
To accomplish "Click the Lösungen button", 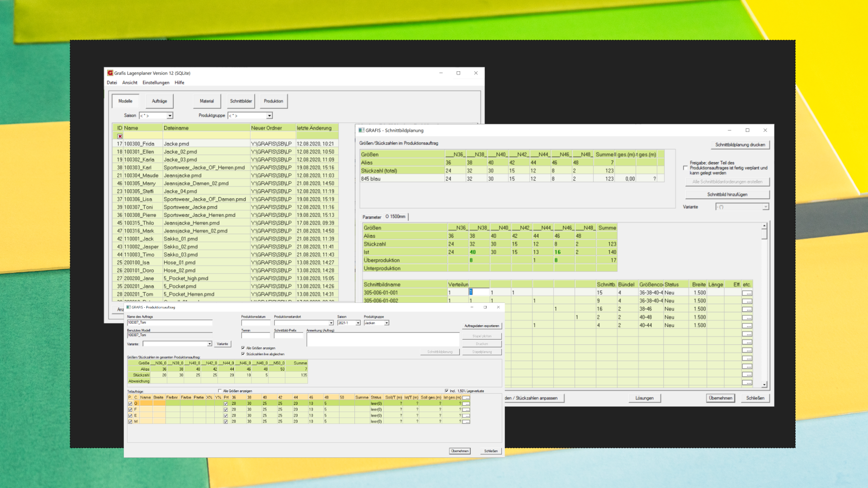I will click(645, 398).
